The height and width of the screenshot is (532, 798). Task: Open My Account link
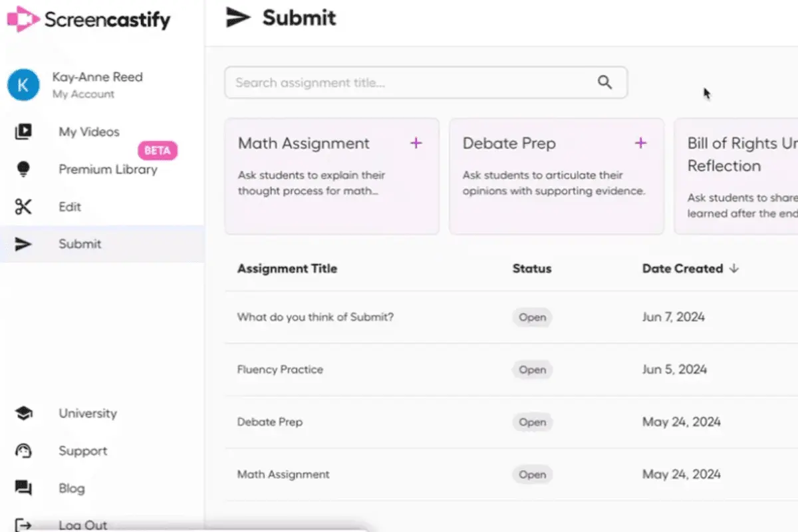84,94
